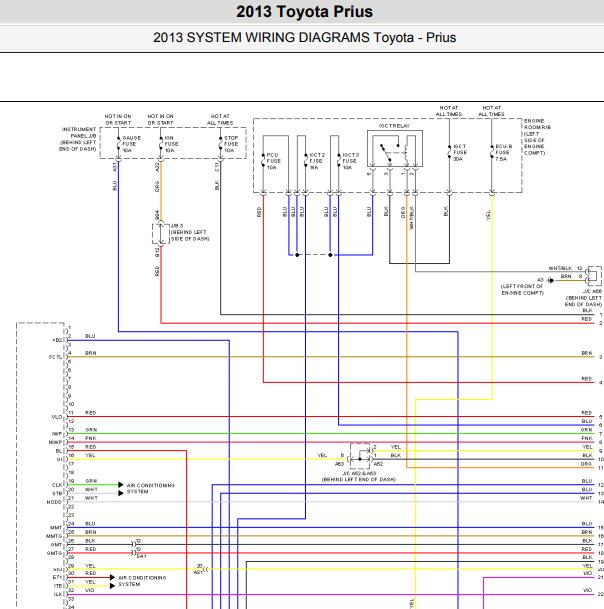Click the vertical ORG label under IGN fuse

coord(157,186)
